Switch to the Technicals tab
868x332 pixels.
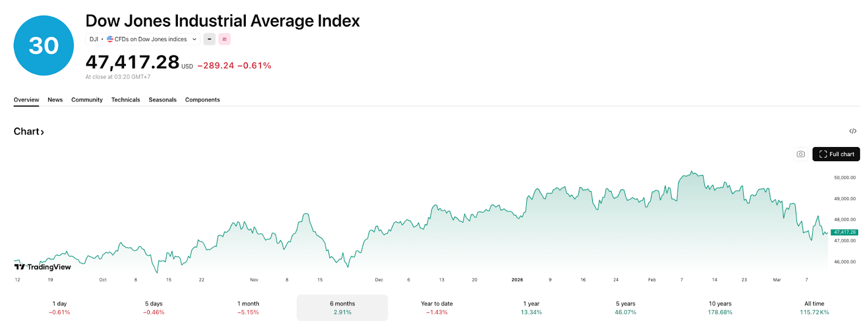[x=126, y=100]
